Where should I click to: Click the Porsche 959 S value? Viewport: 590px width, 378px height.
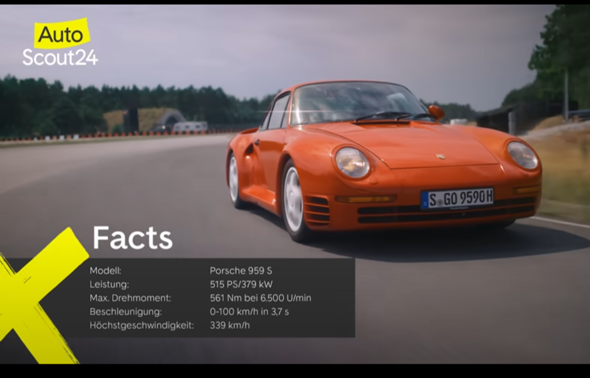[x=241, y=270]
